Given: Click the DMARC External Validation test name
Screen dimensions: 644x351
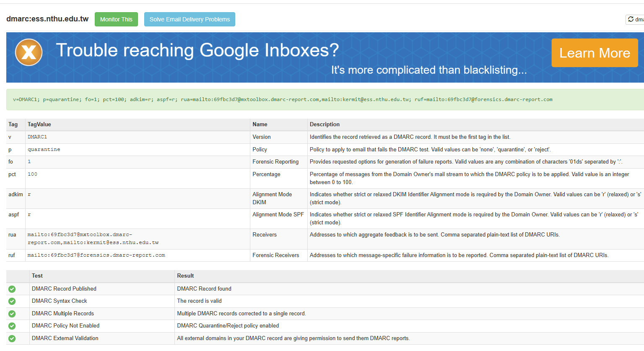Looking at the screenshot, I should tap(65, 338).
